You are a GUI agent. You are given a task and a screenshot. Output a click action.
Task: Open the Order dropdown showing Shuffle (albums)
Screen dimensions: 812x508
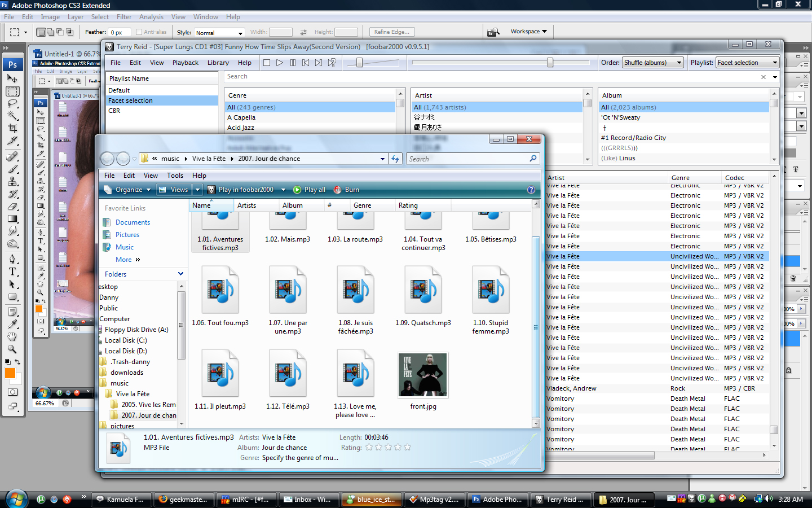pos(653,63)
